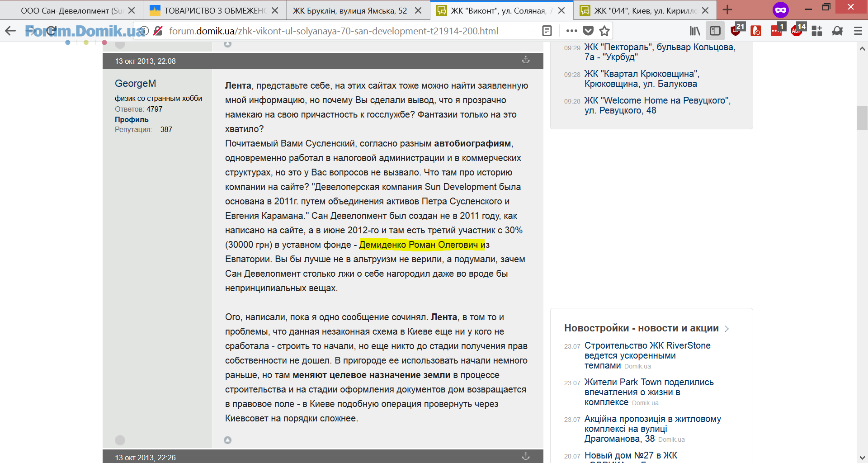868x463 pixels.
Task: Click the post date 13 окт 2013, 22:08
Action: (145, 61)
